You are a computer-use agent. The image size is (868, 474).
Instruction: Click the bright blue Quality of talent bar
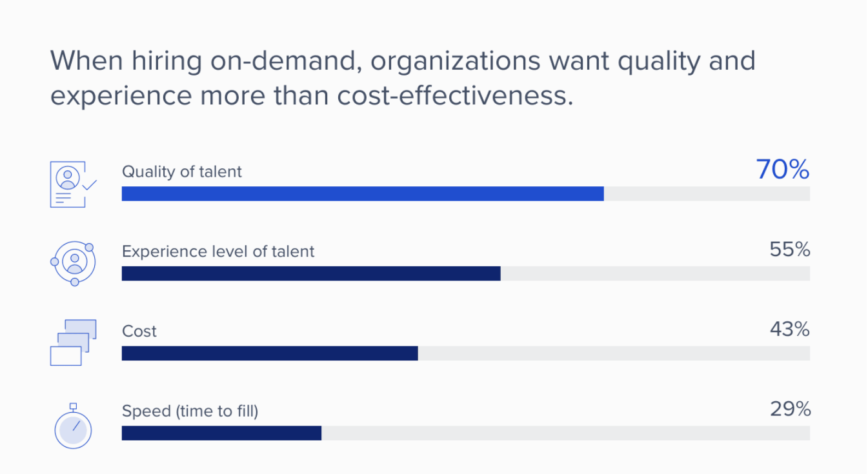(x=363, y=193)
